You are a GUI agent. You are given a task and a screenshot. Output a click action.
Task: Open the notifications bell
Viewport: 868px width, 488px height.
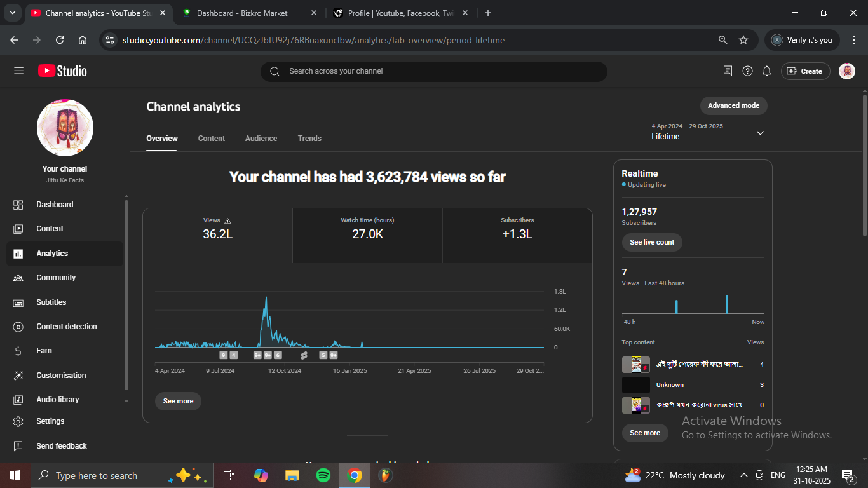[x=767, y=71]
